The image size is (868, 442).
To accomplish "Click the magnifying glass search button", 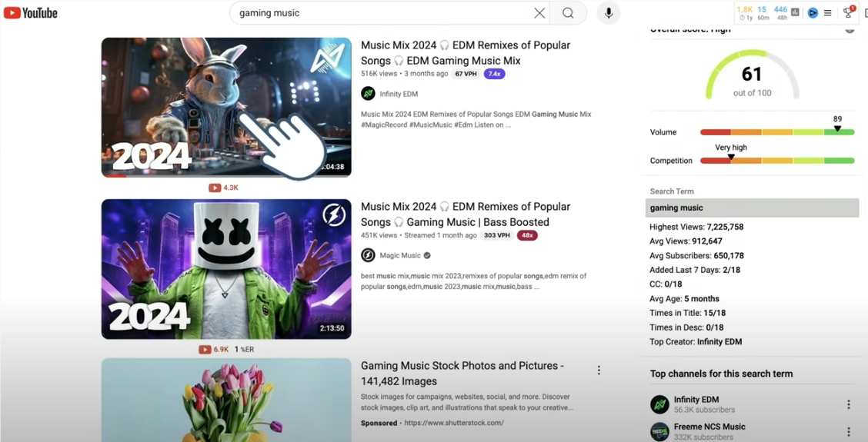I will click(x=568, y=13).
